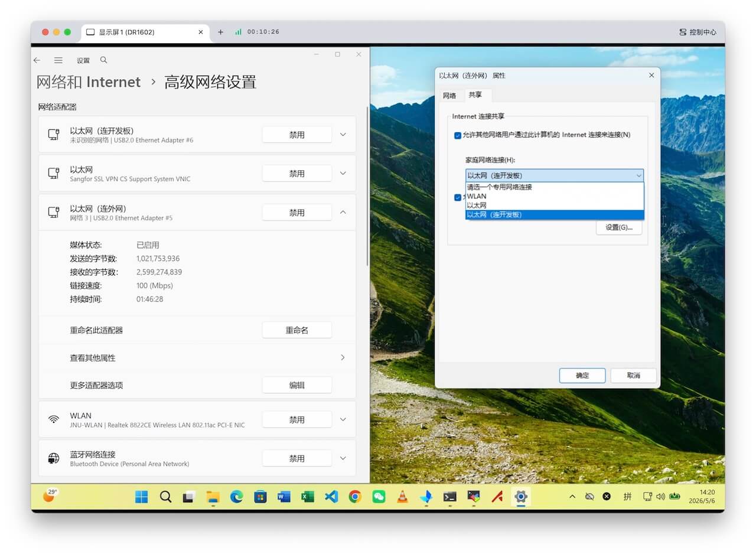Image resolution: width=756 pixels, height=554 pixels.
Task: Click the 以太网(连开发板) adapter icon
Action: (x=54, y=135)
